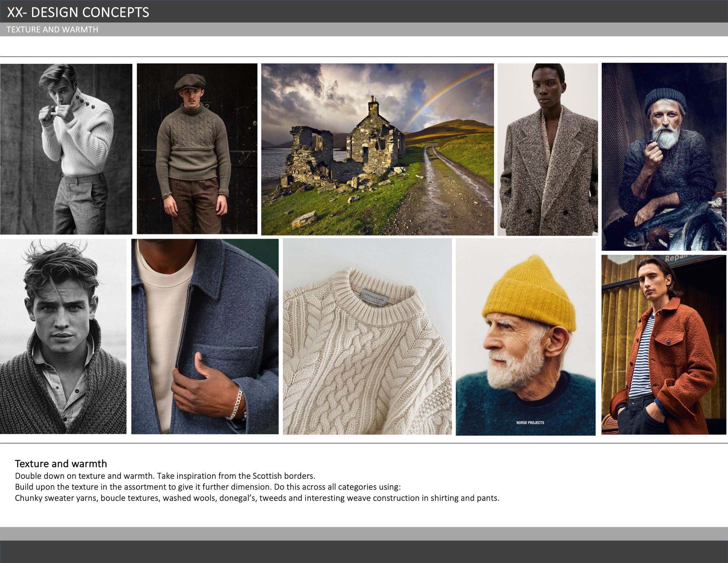Click the Texture and warmth paragraph heading
This screenshot has width=728, height=563.
(61, 464)
